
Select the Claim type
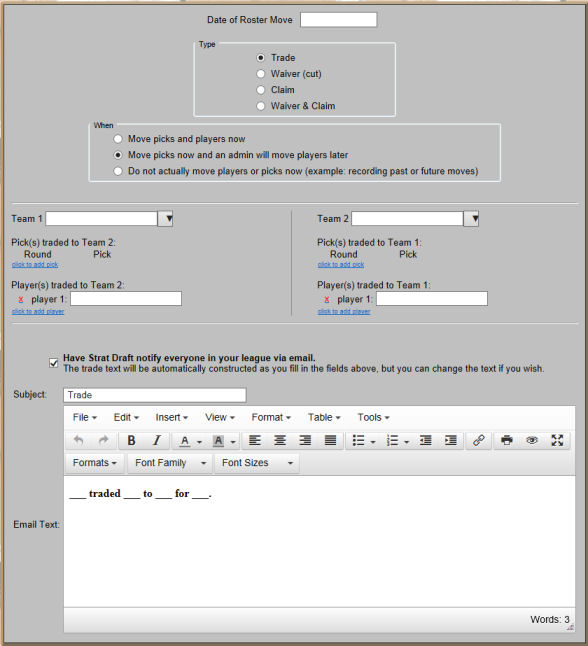[x=260, y=90]
